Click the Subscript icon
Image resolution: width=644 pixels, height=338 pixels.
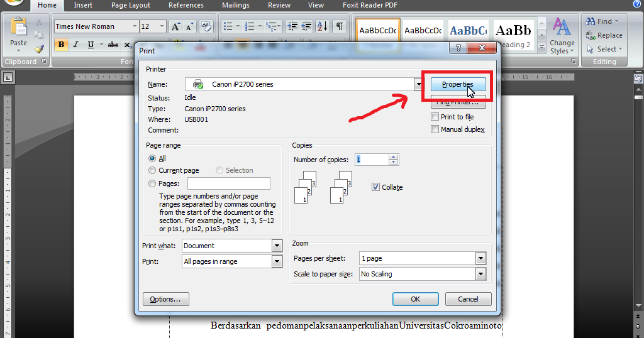click(128, 45)
